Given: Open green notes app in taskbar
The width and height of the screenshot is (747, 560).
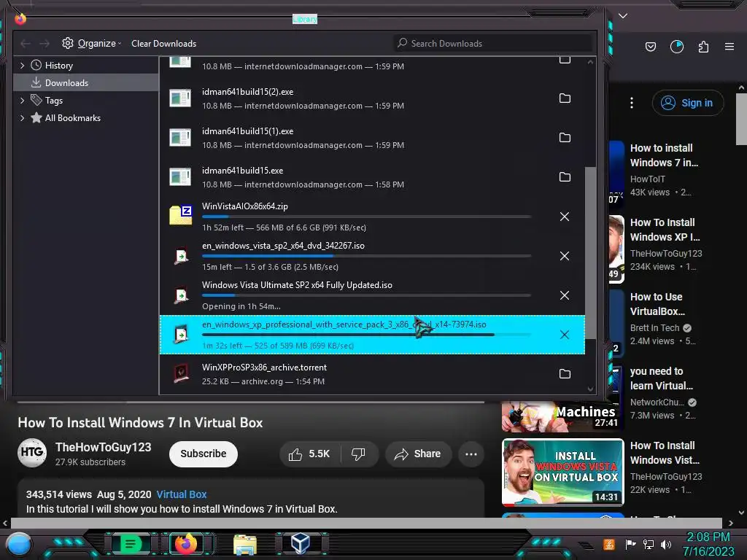Looking at the screenshot, I should 130,543.
